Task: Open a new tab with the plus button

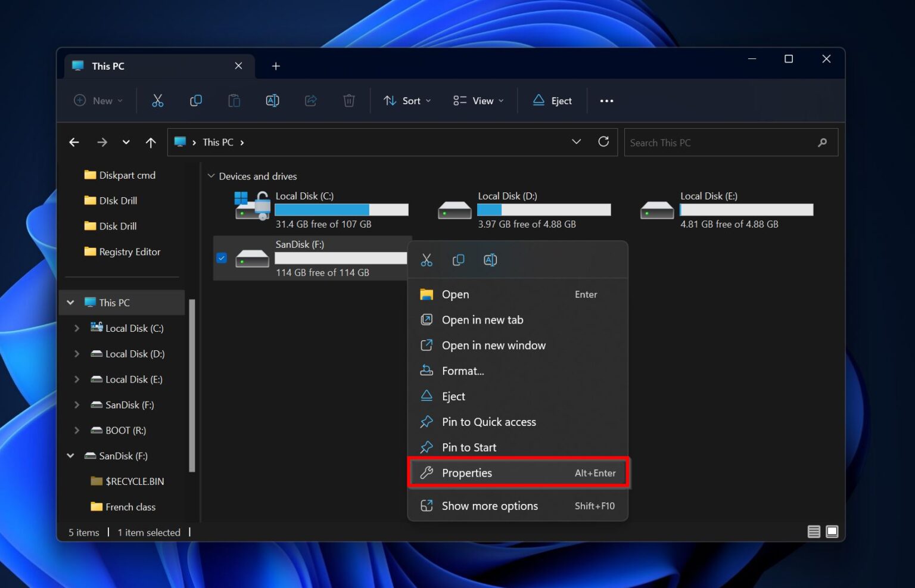Action: (276, 66)
